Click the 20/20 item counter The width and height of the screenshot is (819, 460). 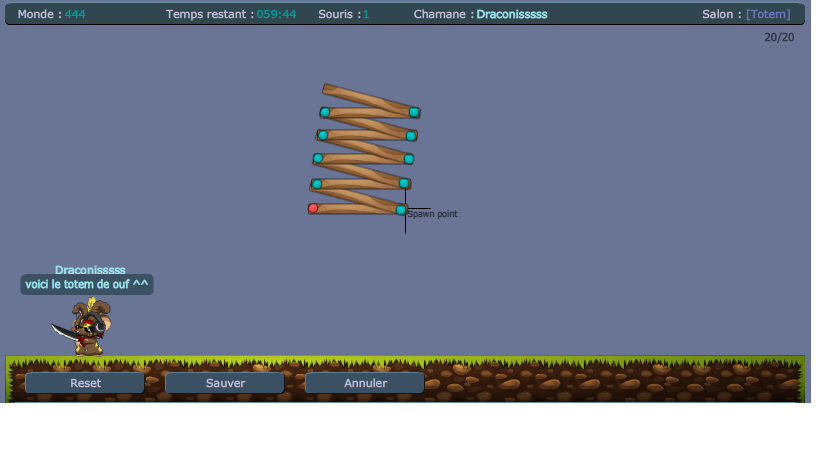[779, 37]
